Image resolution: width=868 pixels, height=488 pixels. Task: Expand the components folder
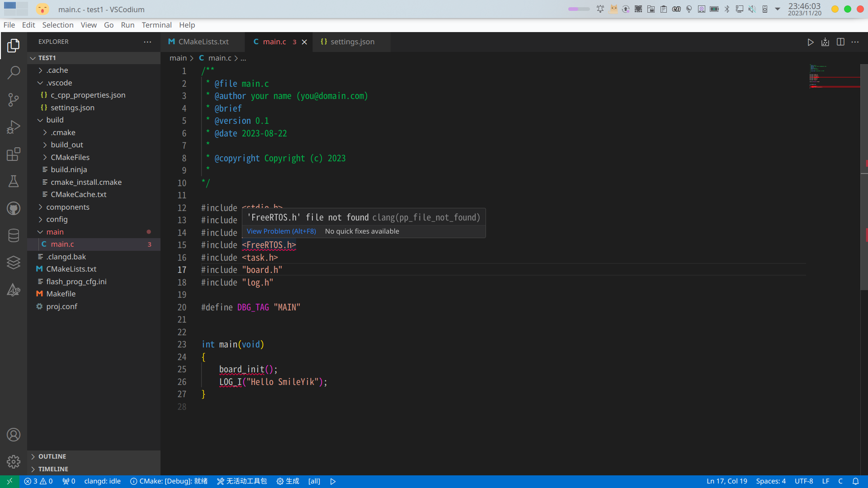94,207
